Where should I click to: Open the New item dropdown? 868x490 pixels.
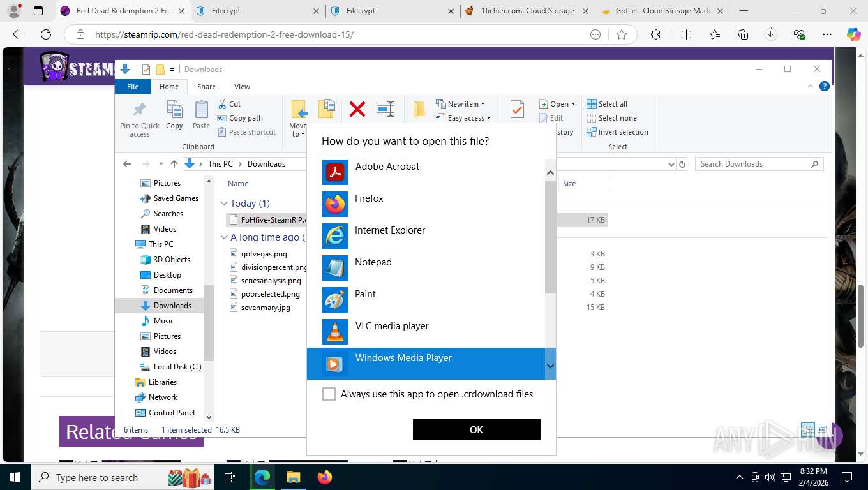tap(460, 104)
